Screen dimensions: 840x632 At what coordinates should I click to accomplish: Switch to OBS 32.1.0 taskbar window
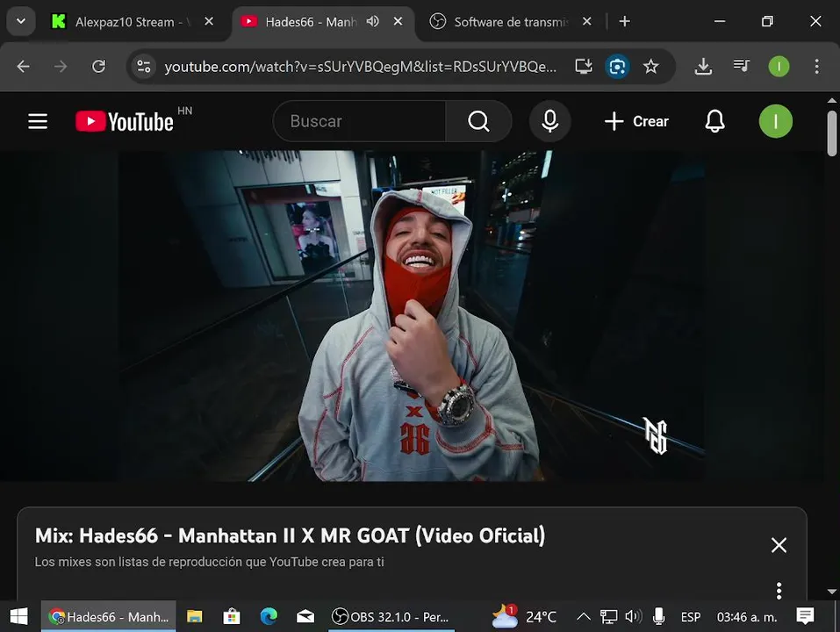(x=391, y=616)
